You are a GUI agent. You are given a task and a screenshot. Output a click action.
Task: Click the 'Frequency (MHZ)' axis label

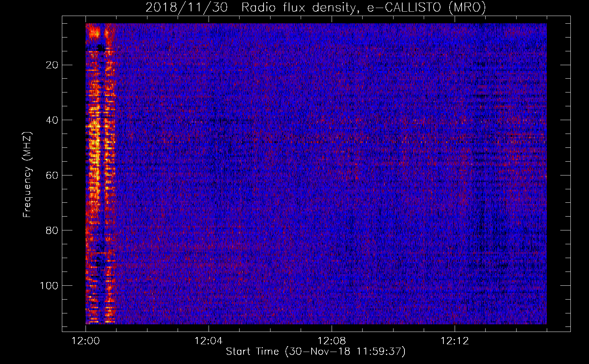click(27, 174)
